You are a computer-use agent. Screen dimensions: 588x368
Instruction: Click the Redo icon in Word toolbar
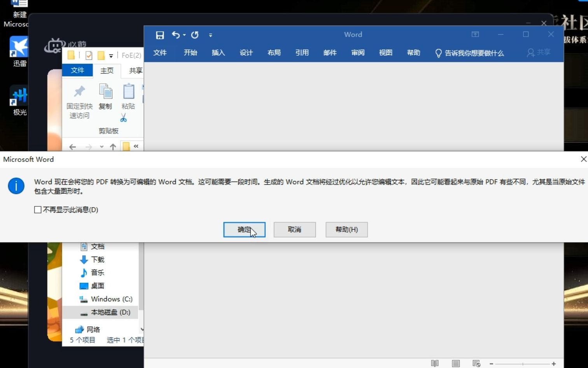195,35
